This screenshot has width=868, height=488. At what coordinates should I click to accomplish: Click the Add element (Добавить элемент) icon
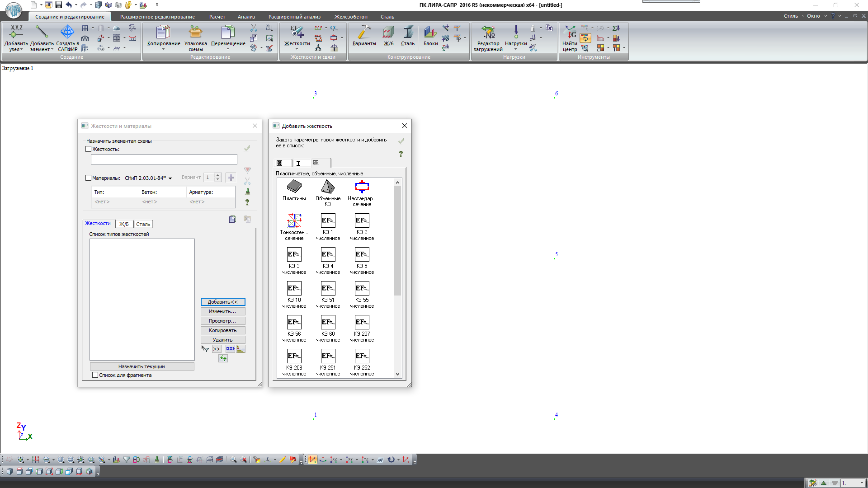coord(42,32)
